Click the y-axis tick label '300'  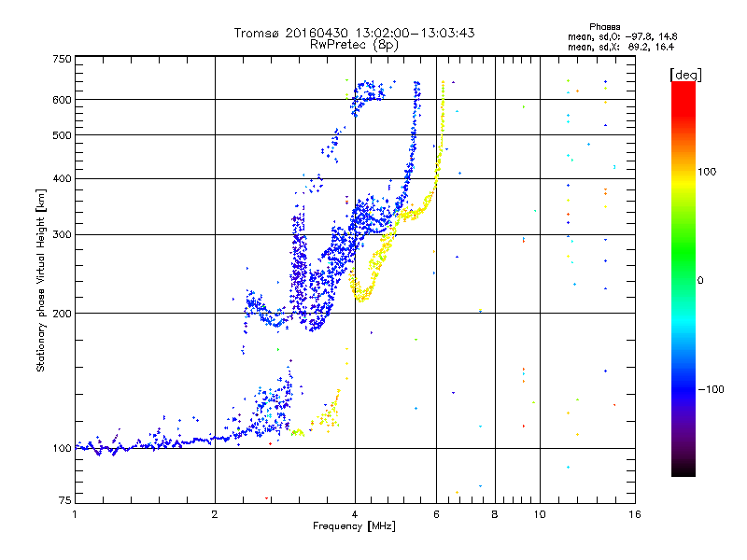(x=62, y=235)
